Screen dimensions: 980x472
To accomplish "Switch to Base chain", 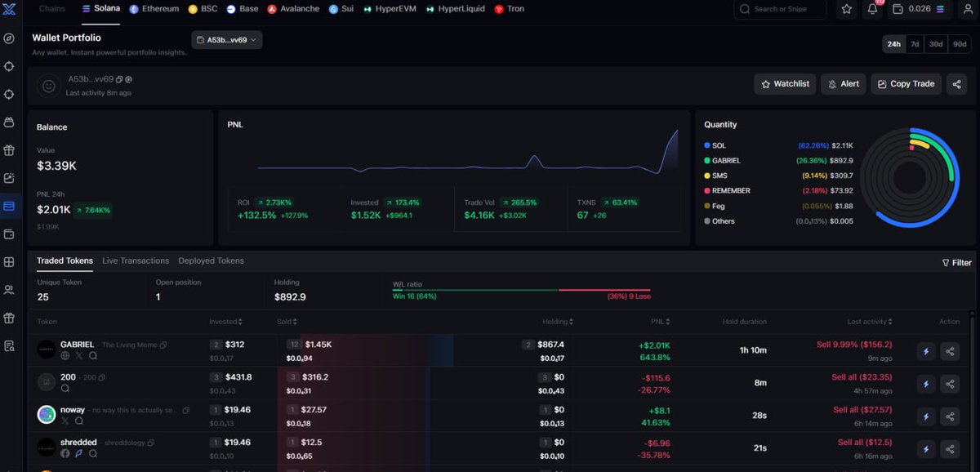I will [x=243, y=9].
